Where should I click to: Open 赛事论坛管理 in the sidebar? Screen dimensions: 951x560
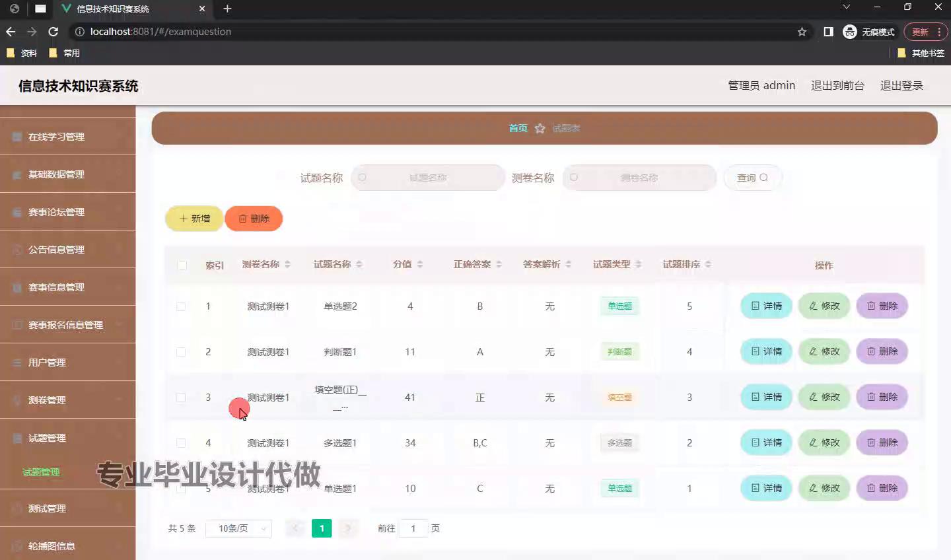tap(67, 212)
